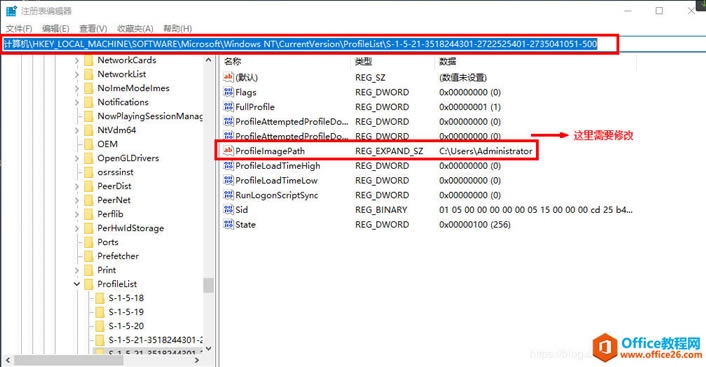Image resolution: width=706 pixels, height=367 pixels.
Task: Select the S-1-5-18 folder icon
Action: tap(100, 298)
